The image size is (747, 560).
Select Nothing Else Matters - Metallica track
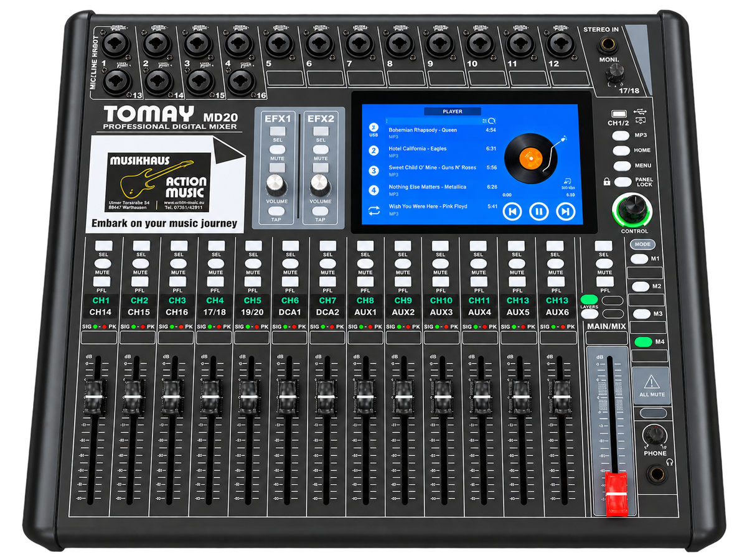point(442,189)
